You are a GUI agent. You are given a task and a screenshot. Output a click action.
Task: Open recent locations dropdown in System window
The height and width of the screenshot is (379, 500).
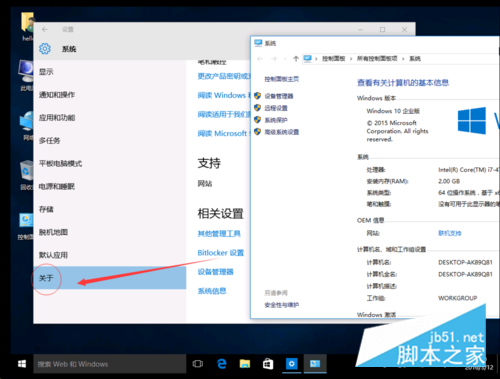coord(285,59)
